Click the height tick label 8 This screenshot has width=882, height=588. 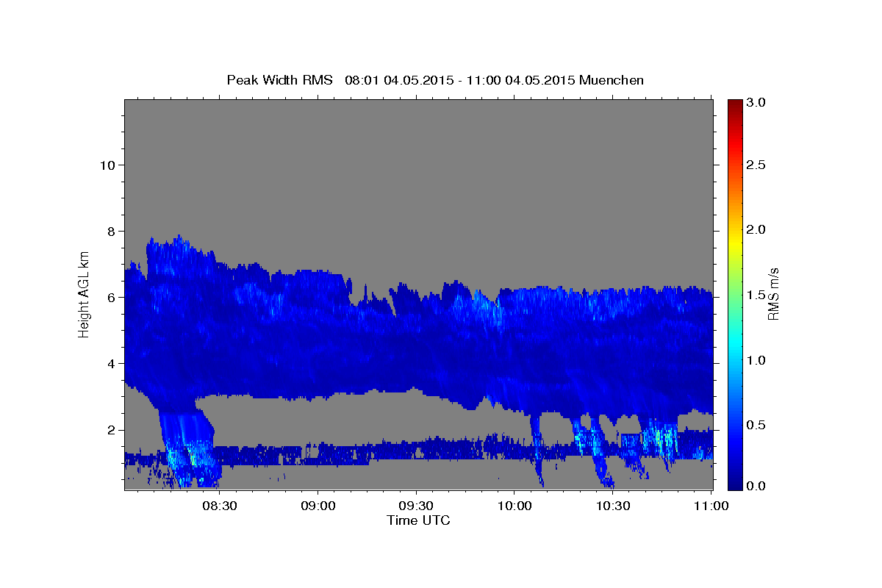pyautogui.click(x=110, y=231)
